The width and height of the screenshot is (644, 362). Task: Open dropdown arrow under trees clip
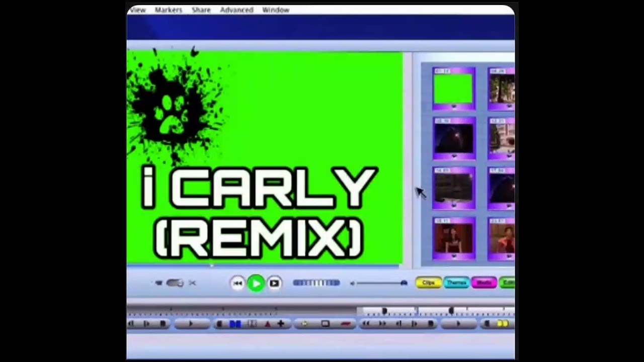point(510,107)
